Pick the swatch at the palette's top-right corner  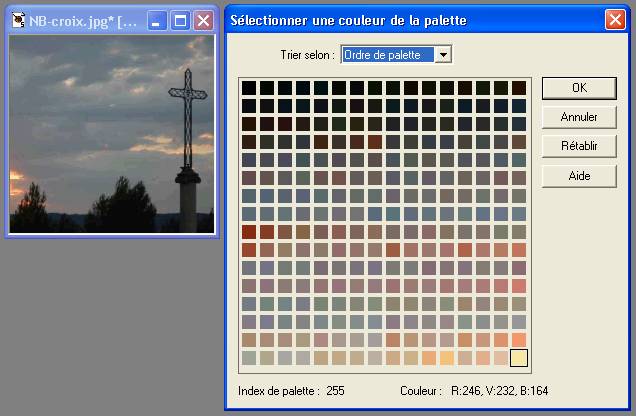tap(518, 88)
